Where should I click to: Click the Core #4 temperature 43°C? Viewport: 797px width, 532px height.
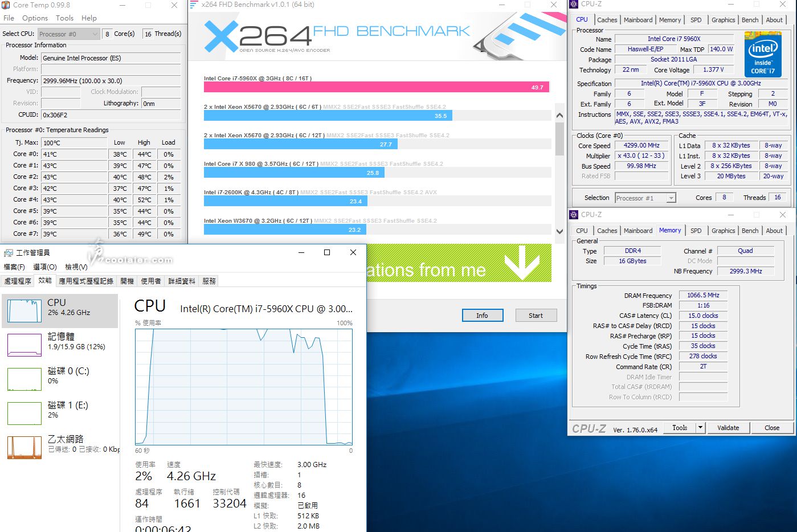pyautogui.click(x=74, y=200)
